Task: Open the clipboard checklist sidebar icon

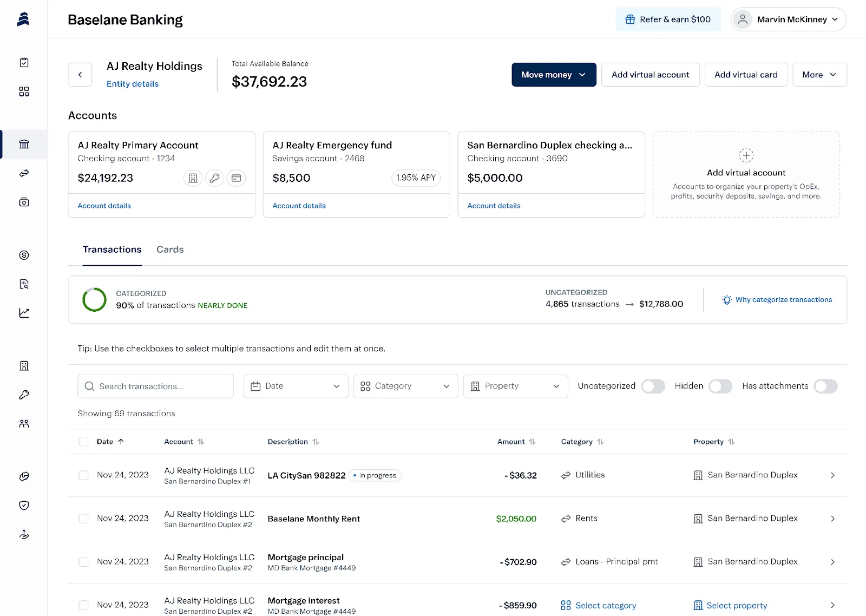Action: point(24,63)
